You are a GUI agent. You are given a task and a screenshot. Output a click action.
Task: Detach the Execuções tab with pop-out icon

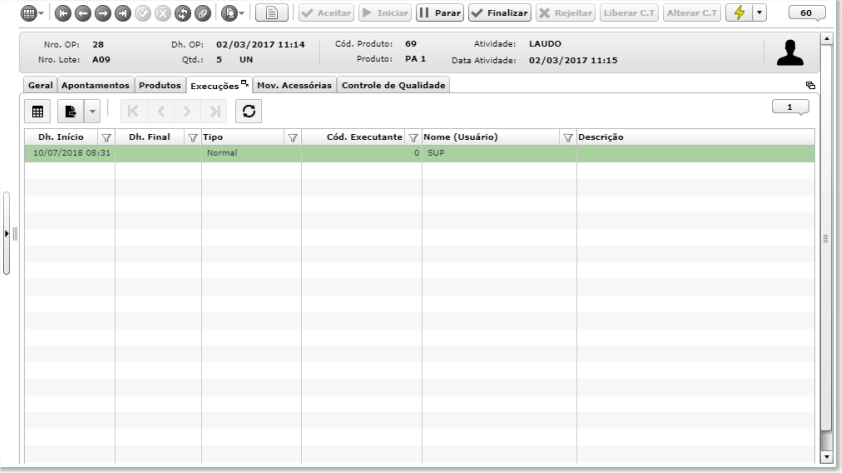(245, 83)
